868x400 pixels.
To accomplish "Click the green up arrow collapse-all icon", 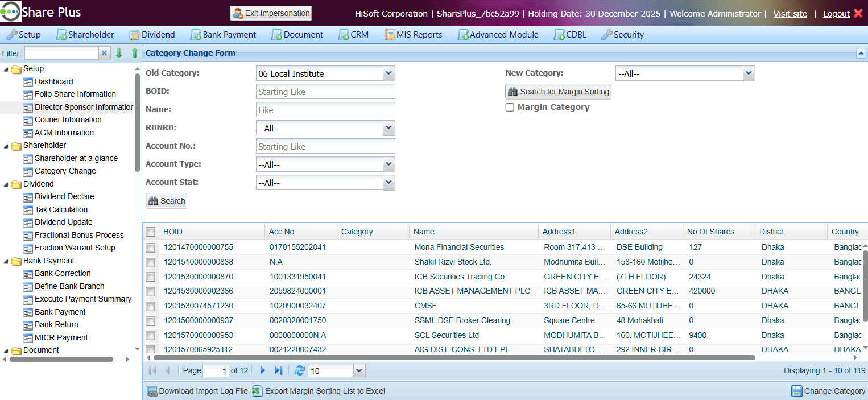I will 135,53.
